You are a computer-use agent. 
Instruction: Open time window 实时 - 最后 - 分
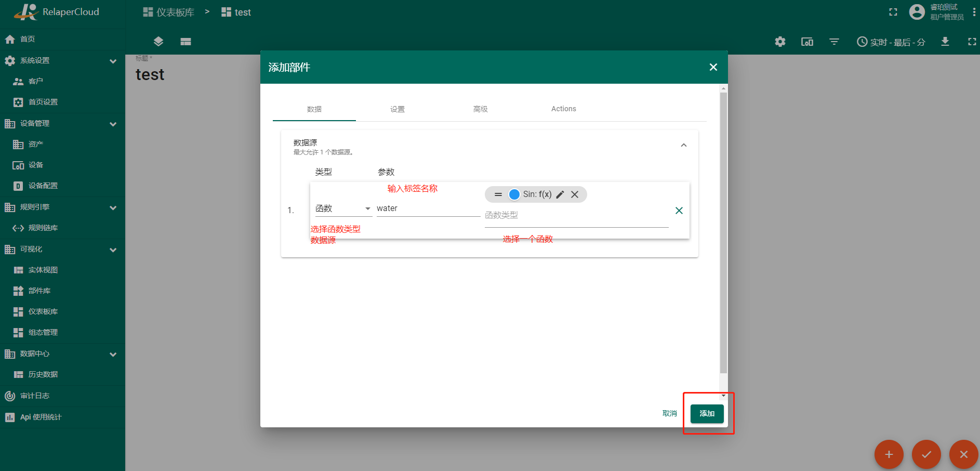(891, 42)
